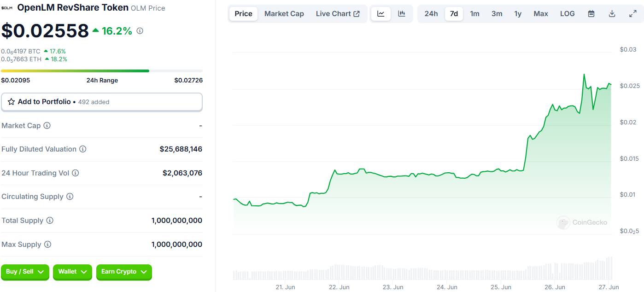Download chart data icon

612,14
